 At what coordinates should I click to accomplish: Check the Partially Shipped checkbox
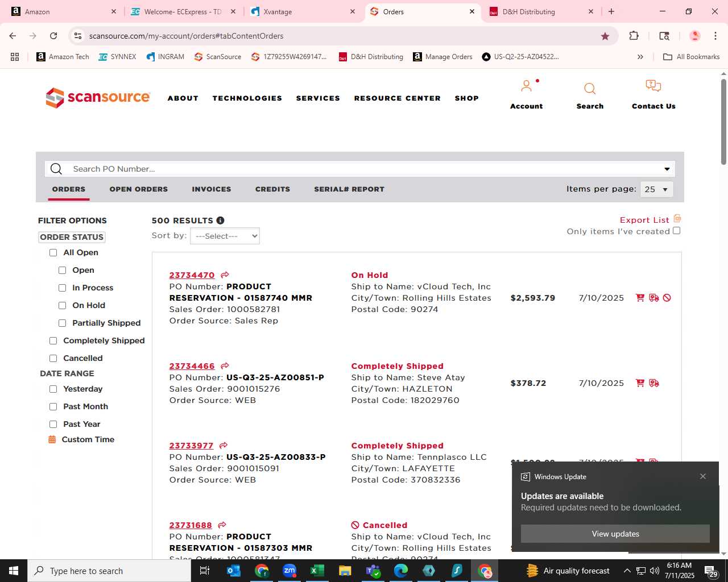pos(62,323)
